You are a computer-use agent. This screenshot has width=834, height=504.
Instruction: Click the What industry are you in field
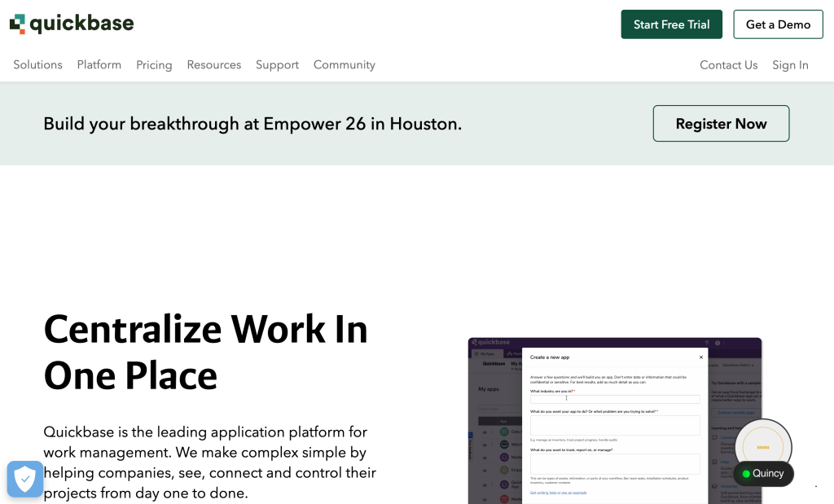[615, 400]
